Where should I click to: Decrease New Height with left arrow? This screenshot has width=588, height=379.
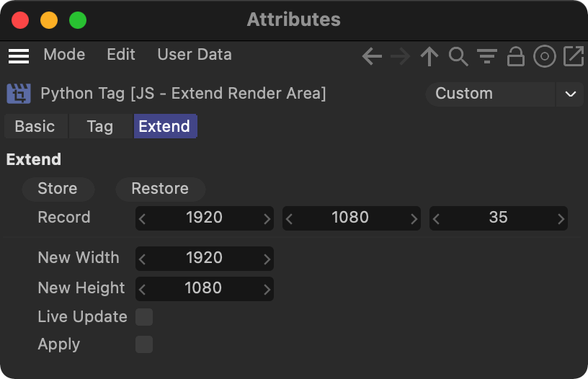coord(142,289)
